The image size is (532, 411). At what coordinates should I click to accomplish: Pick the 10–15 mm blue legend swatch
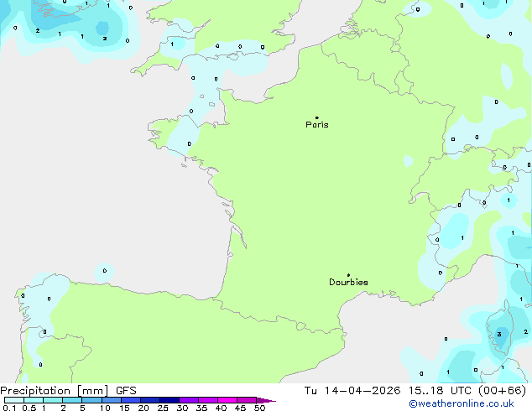(112, 400)
